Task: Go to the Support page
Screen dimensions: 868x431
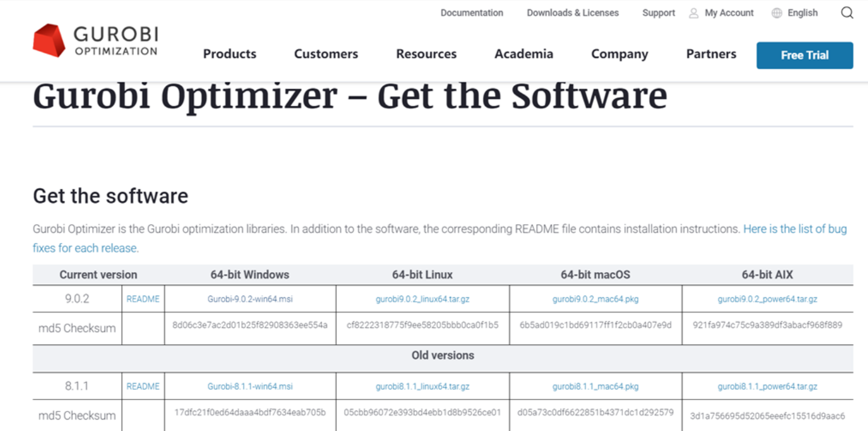Action: click(659, 13)
